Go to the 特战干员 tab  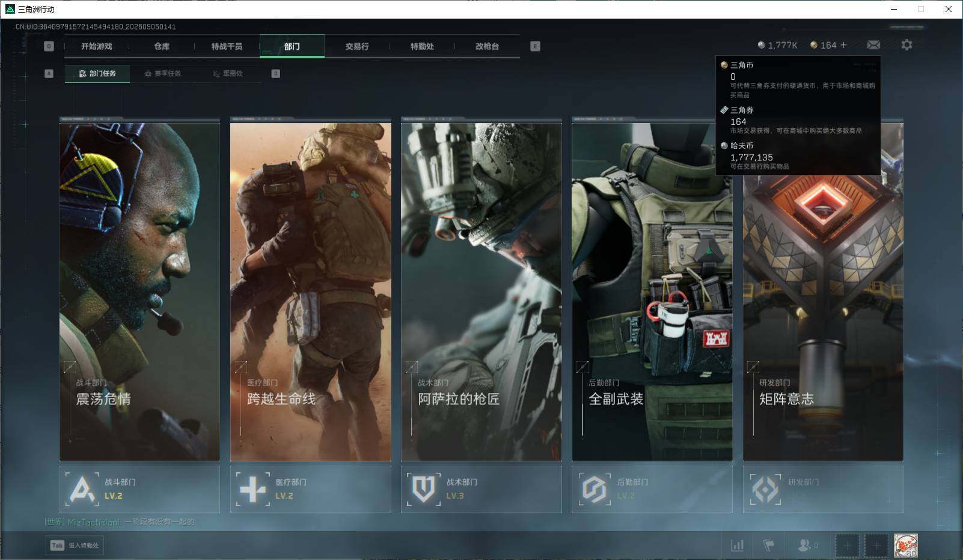click(227, 46)
